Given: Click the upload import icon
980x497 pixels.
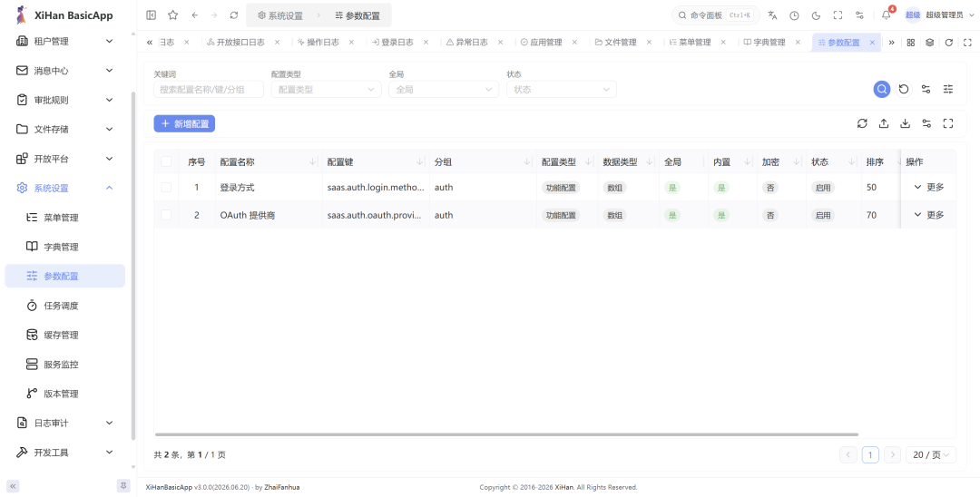Looking at the screenshot, I should click(x=884, y=123).
